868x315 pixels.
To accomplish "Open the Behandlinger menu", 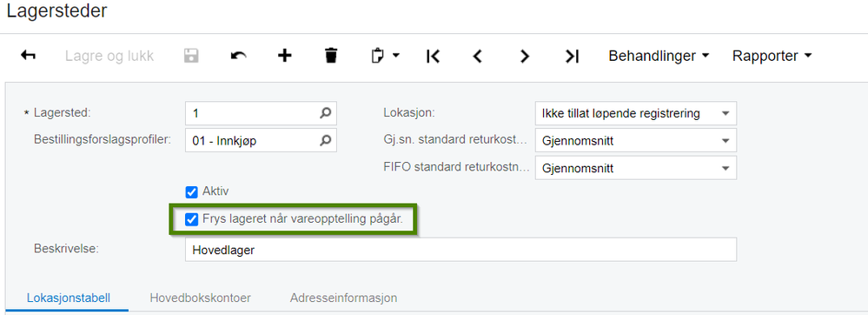I will point(659,56).
